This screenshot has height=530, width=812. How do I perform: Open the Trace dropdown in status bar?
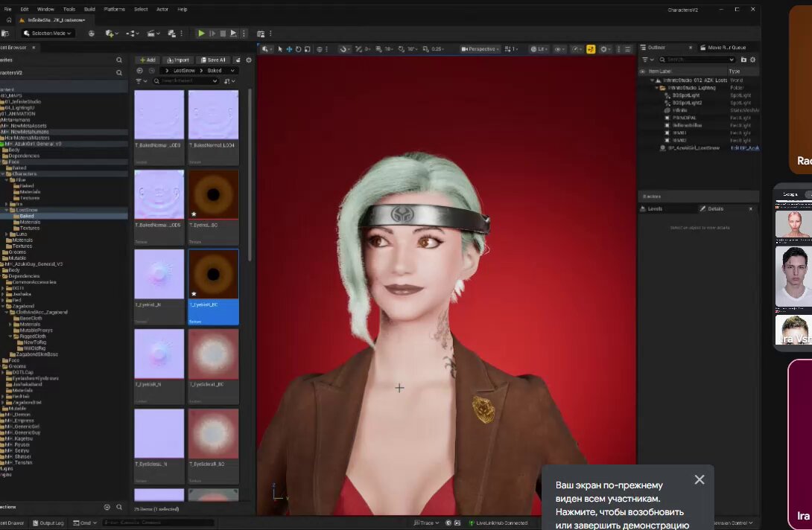tap(426, 523)
